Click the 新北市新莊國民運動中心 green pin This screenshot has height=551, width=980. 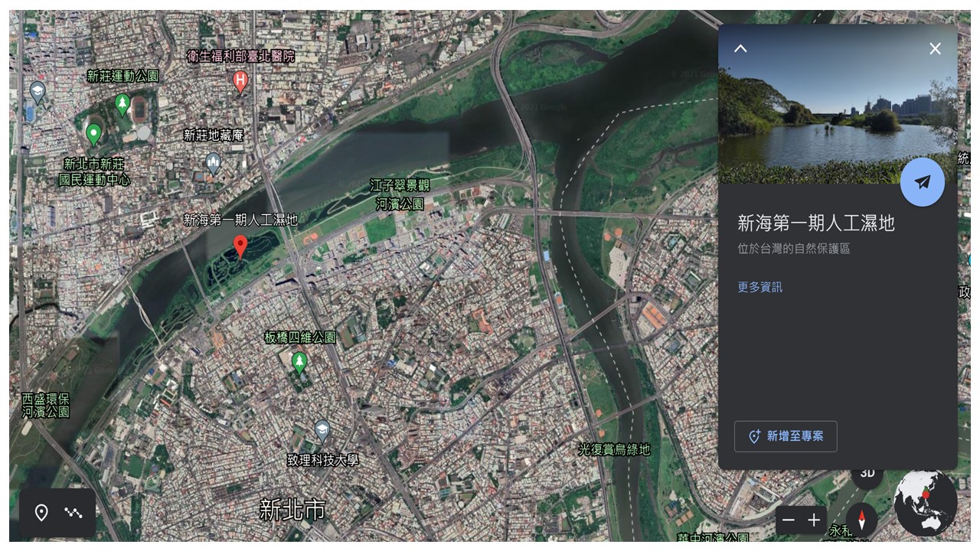[93, 135]
